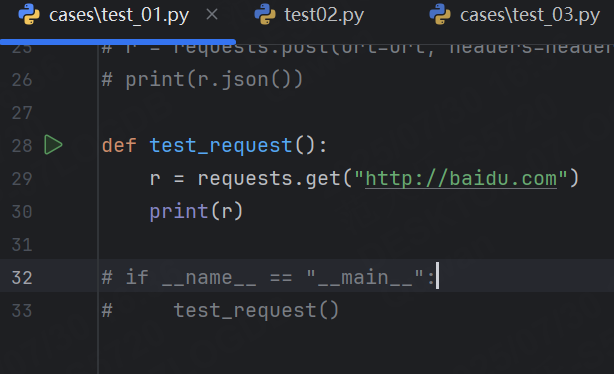Click the commented test_request() call on line 33
Viewport: 614px width, 374px height.
[x=220, y=311]
